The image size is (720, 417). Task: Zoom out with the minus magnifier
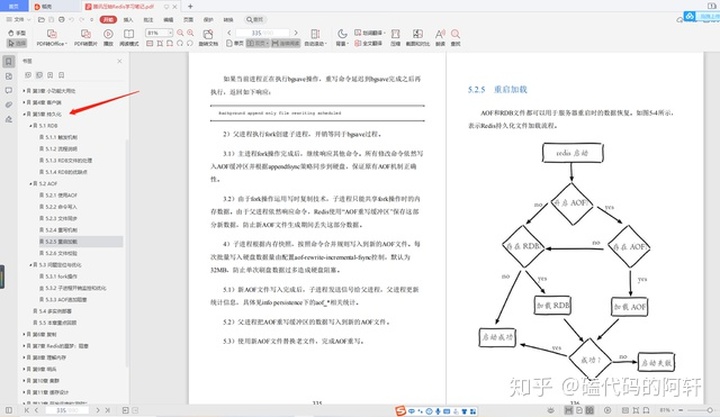[x=180, y=33]
